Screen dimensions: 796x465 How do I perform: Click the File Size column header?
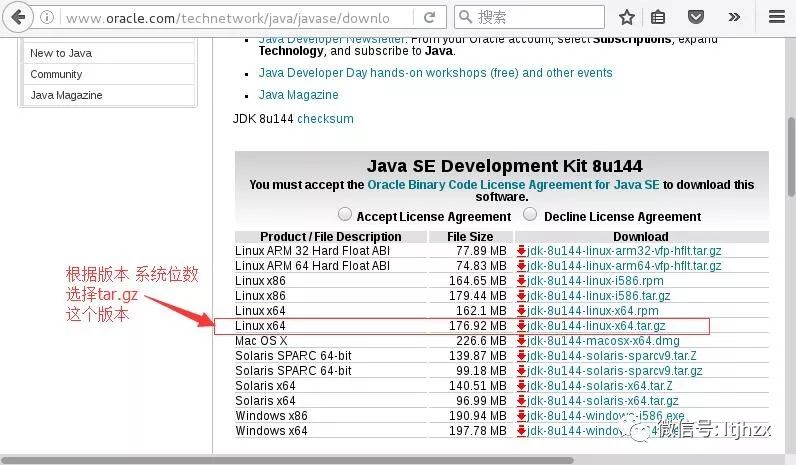pos(470,237)
